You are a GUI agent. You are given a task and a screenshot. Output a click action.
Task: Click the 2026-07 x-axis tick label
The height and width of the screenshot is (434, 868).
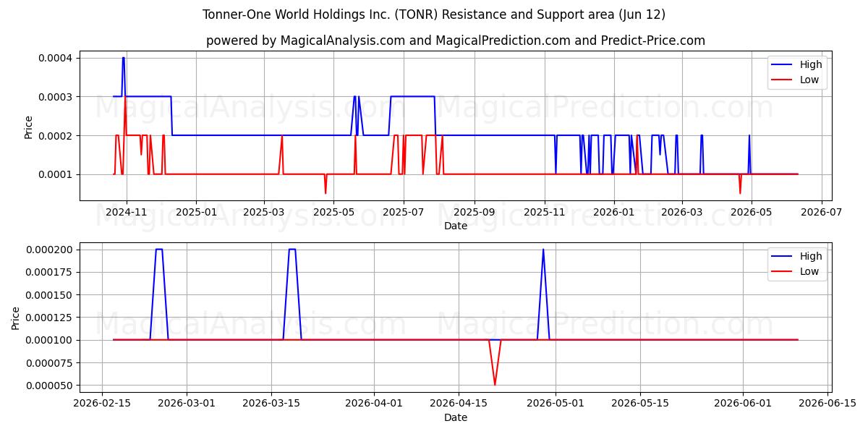click(x=820, y=212)
